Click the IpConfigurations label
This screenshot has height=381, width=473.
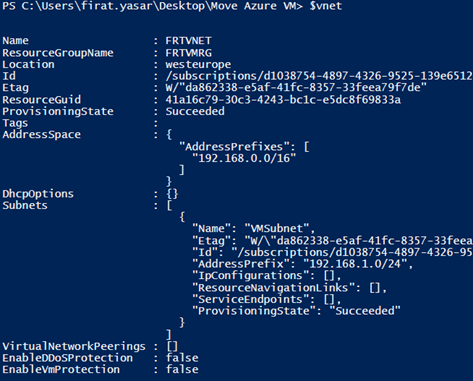(250, 276)
